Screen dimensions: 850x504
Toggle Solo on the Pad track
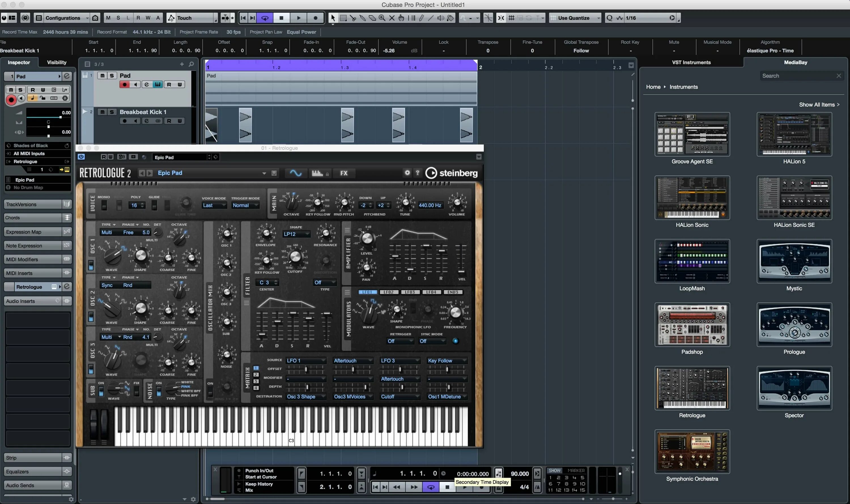click(111, 76)
